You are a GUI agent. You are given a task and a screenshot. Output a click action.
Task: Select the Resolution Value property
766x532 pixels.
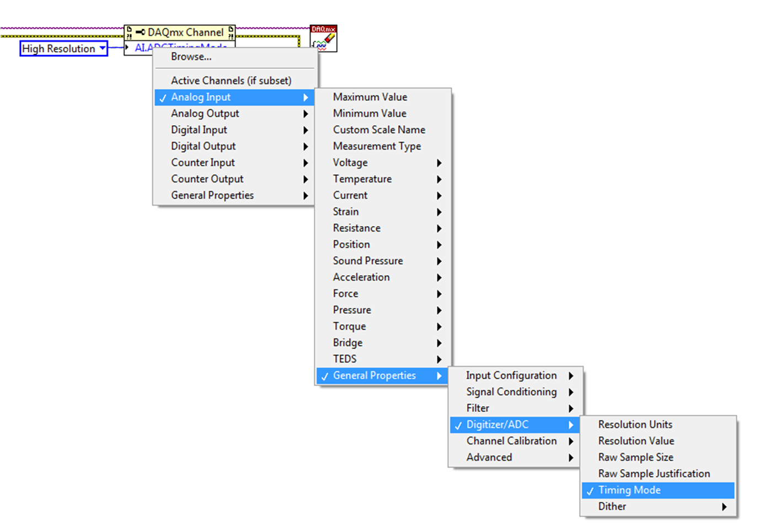pos(658,441)
